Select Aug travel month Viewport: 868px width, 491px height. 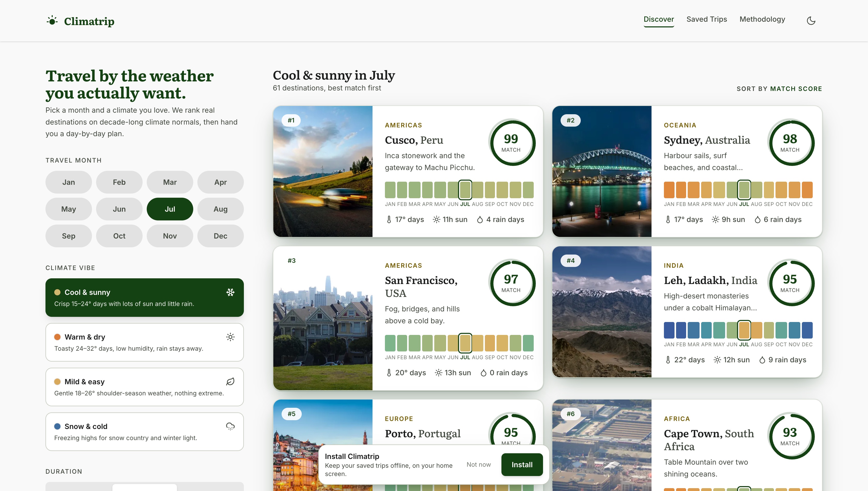pos(220,209)
